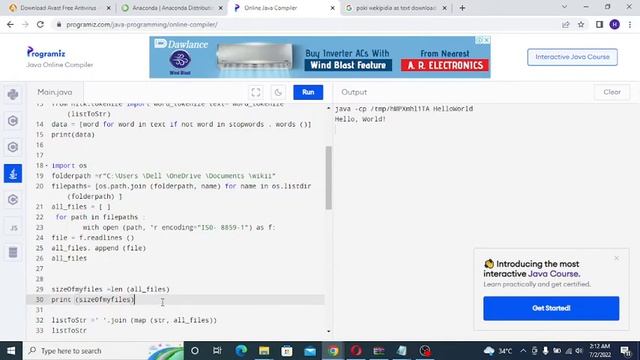The image size is (640, 360).
Task: Select the JS language icon in sidebar
Action: point(13,228)
